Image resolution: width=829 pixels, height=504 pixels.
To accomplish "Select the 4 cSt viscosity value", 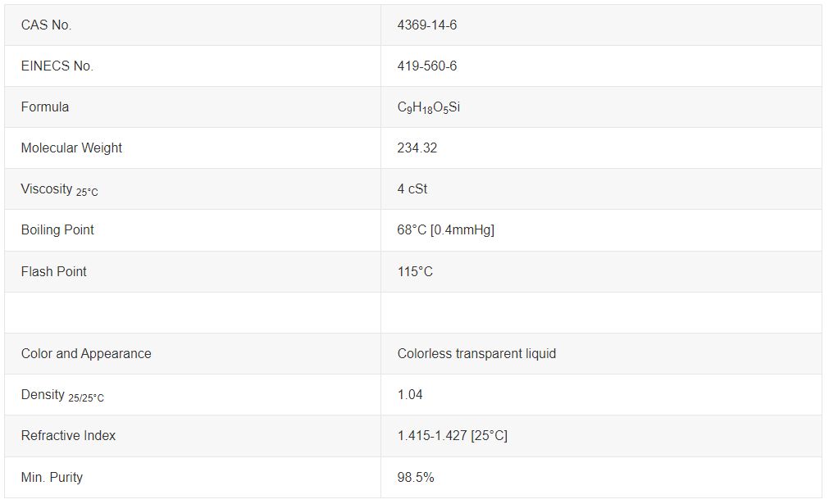I will pos(412,188).
